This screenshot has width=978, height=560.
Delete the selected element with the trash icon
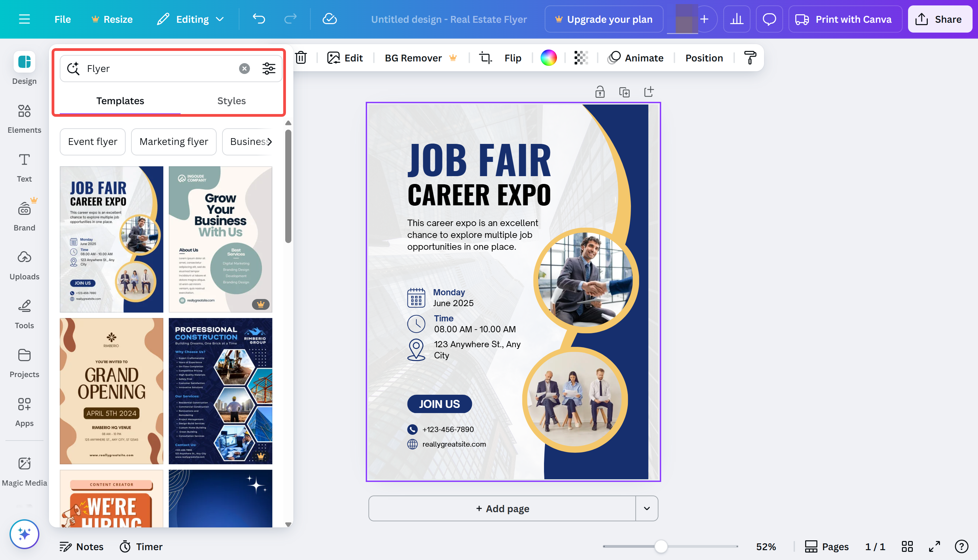click(x=301, y=58)
